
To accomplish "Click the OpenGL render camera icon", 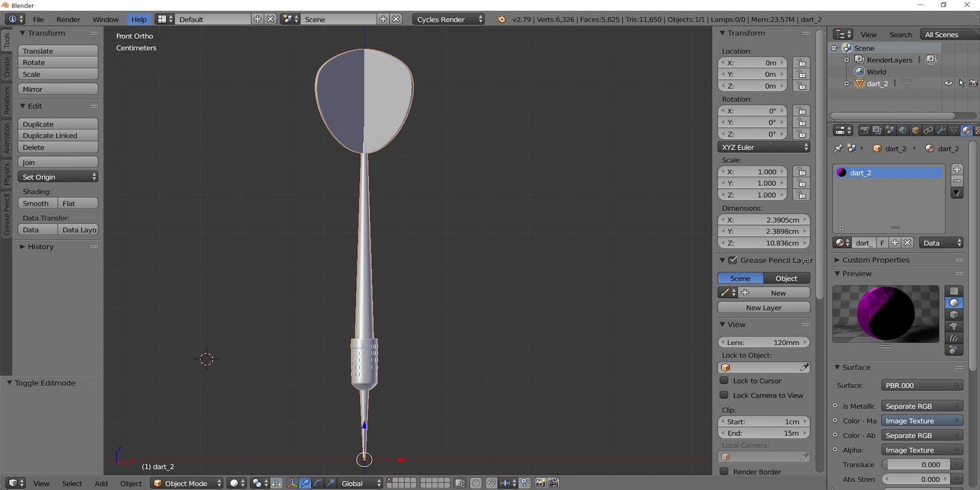I will [x=540, y=483].
